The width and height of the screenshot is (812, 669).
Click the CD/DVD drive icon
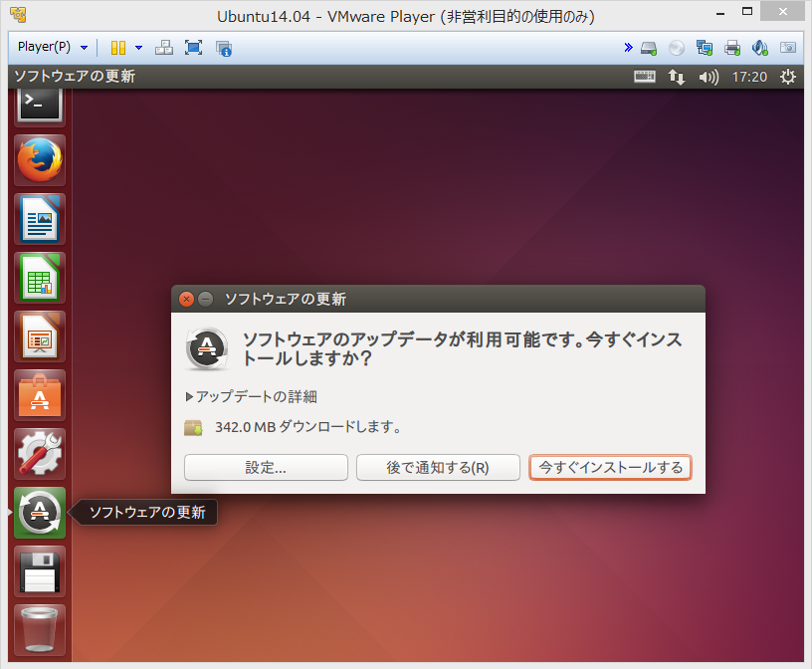[677, 48]
